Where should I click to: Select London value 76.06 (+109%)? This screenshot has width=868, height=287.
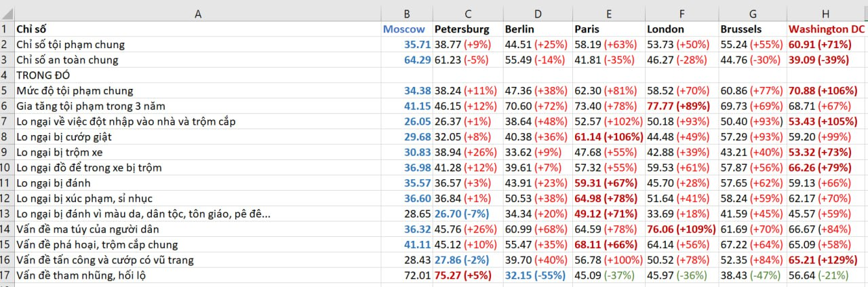681,229
